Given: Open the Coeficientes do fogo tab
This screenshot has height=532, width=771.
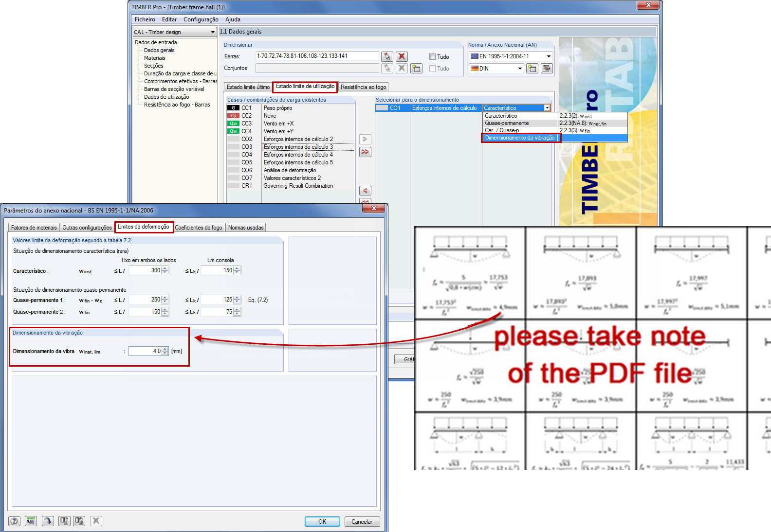Looking at the screenshot, I should pos(199,228).
